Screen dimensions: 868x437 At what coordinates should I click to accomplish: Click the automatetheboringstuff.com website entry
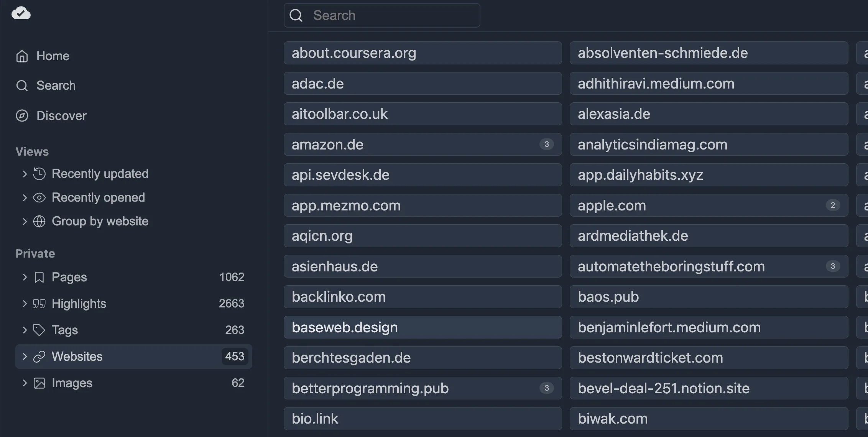click(x=709, y=266)
